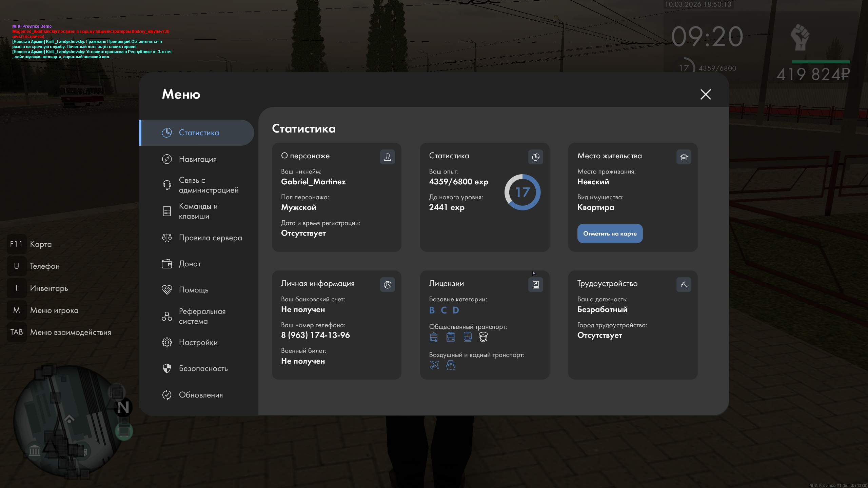Click the airplane license icon
Viewport: 868px width, 488px height.
pyautogui.click(x=434, y=365)
